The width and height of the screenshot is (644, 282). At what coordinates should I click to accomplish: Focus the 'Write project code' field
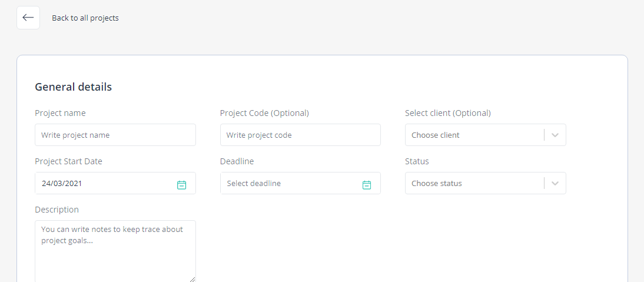(x=300, y=135)
